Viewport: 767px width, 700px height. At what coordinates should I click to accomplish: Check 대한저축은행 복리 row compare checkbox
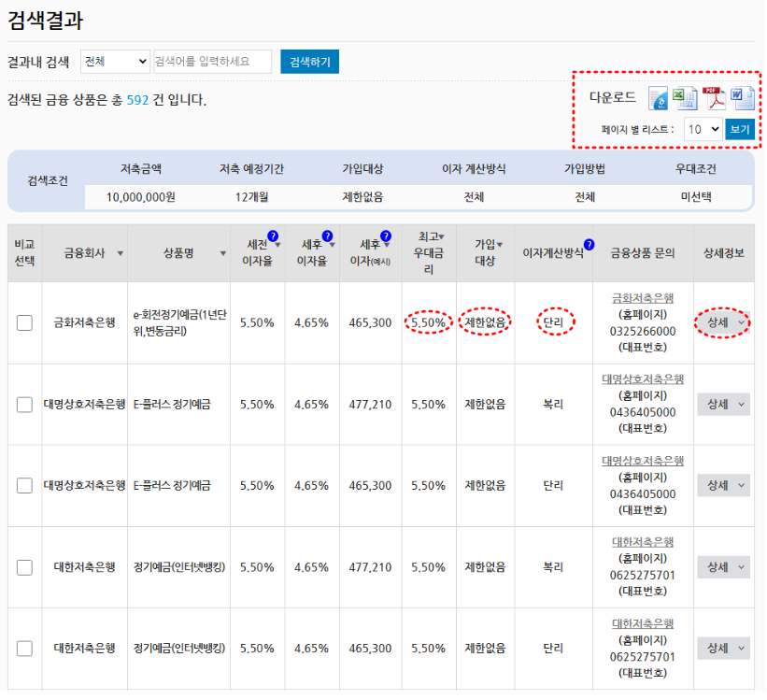(24, 567)
